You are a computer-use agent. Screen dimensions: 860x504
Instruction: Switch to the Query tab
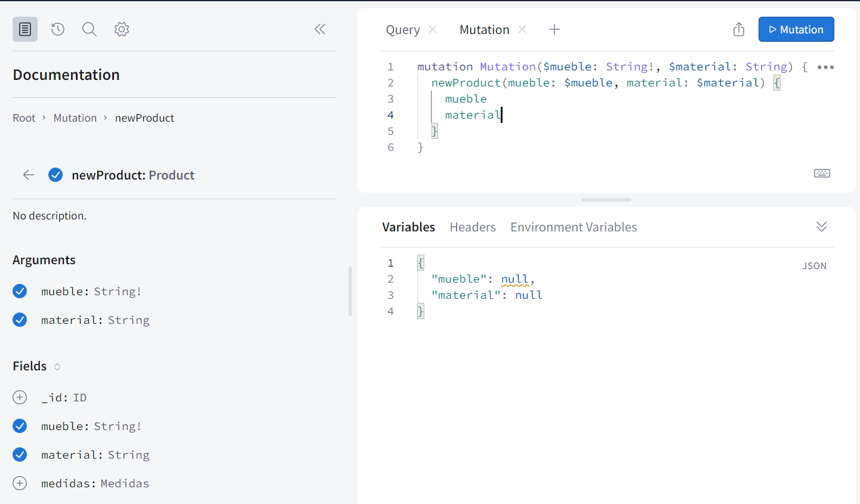click(x=403, y=30)
